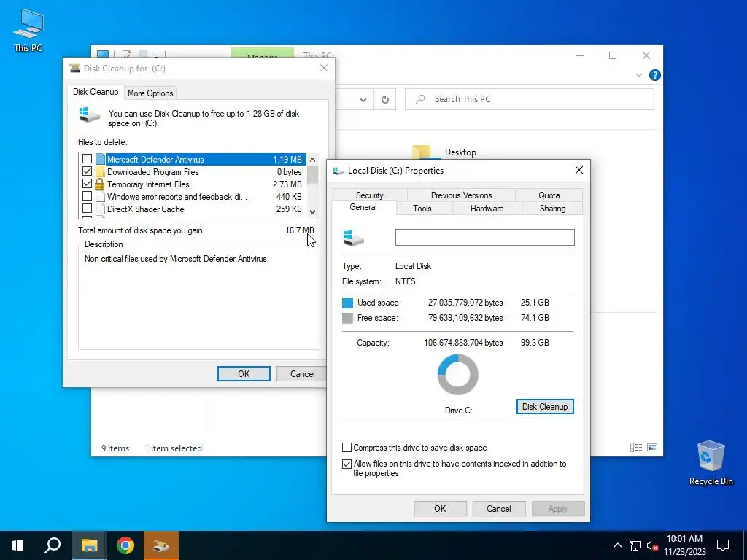Switch explorer to details view icon
The image size is (747, 560).
636,447
